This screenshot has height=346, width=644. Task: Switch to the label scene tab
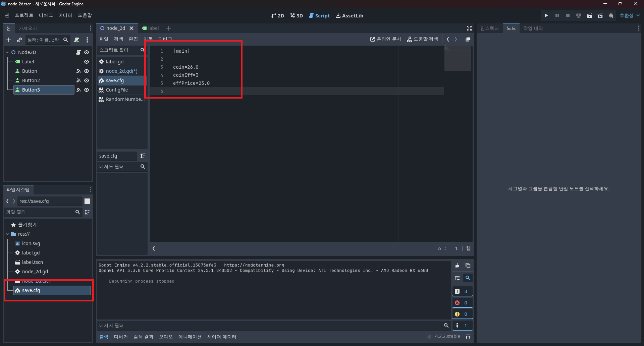point(150,28)
